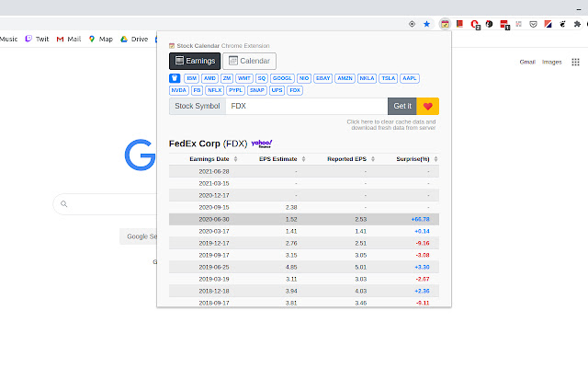Click the search magnifier icon on Google page

coord(63,204)
